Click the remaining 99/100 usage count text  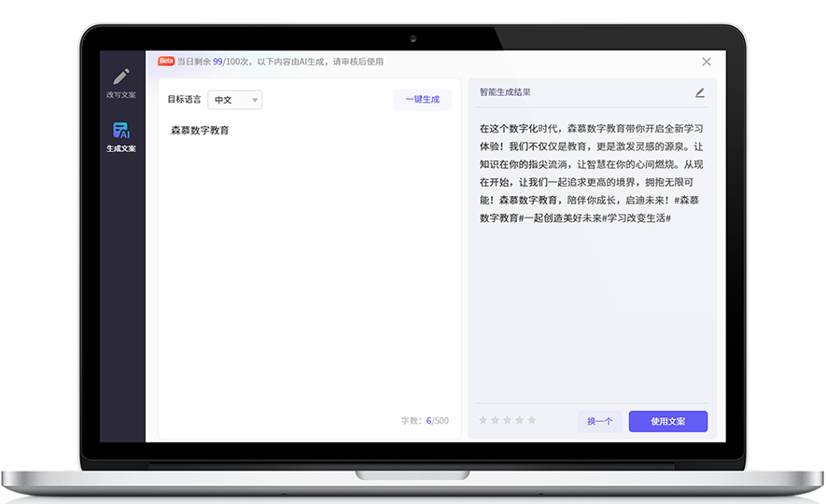point(217,62)
